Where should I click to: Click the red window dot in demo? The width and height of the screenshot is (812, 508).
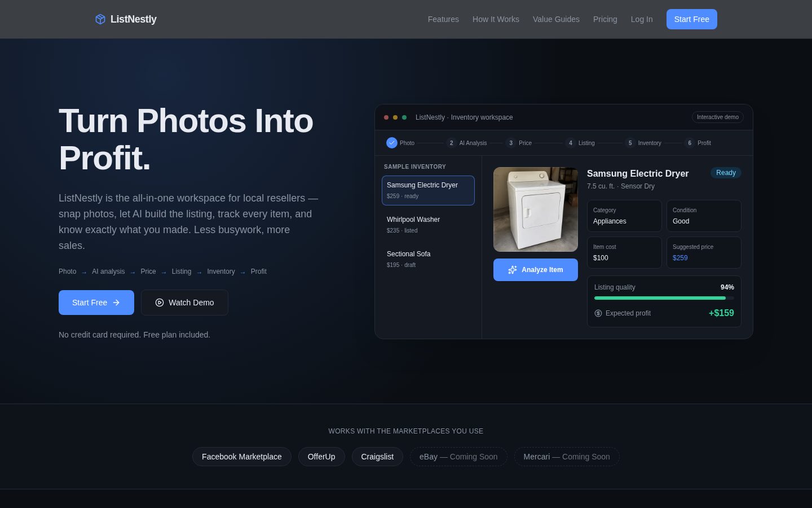386,117
